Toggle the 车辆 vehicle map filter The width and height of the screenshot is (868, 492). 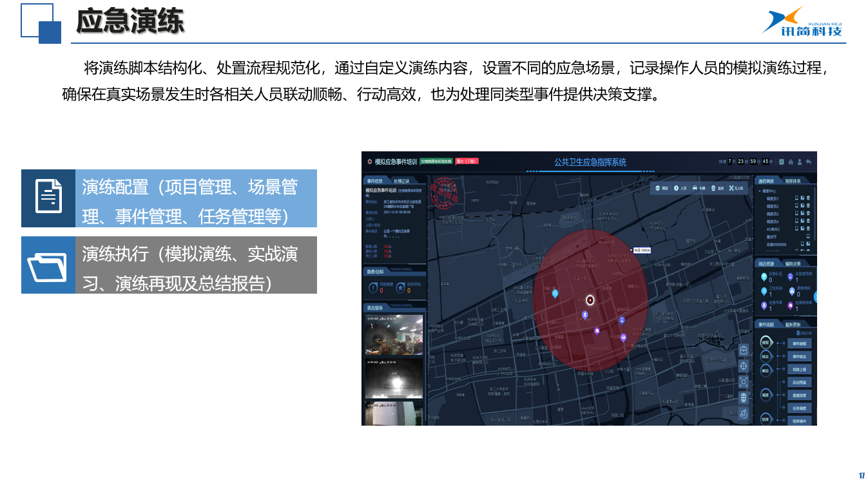point(699,188)
